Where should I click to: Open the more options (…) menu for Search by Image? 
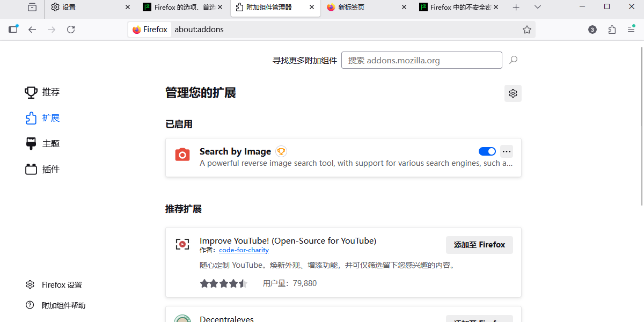pyautogui.click(x=507, y=151)
